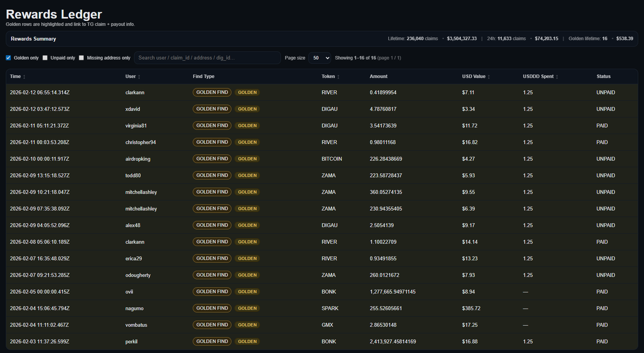Click the Rewards Summary heading
This screenshot has height=353, width=644.
(33, 39)
